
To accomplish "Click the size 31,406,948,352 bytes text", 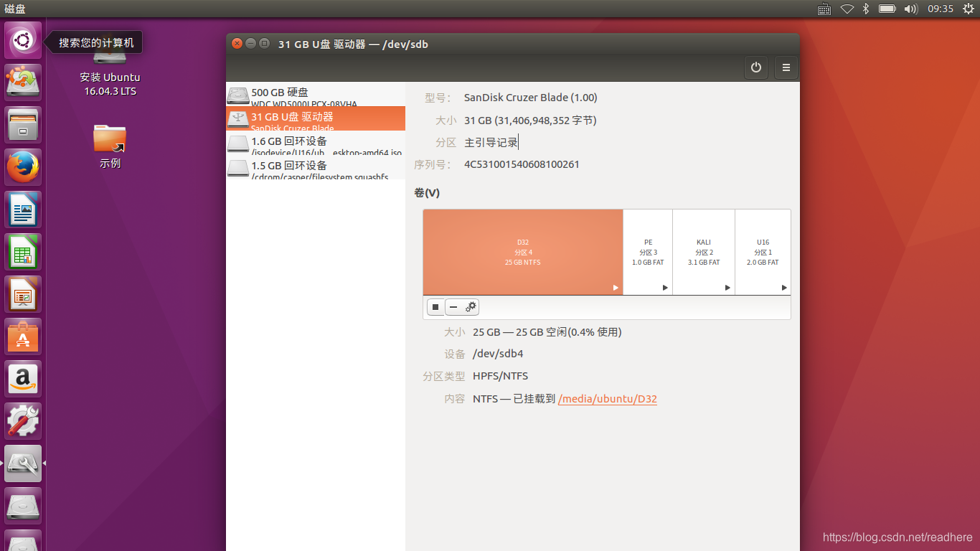I will tap(530, 120).
